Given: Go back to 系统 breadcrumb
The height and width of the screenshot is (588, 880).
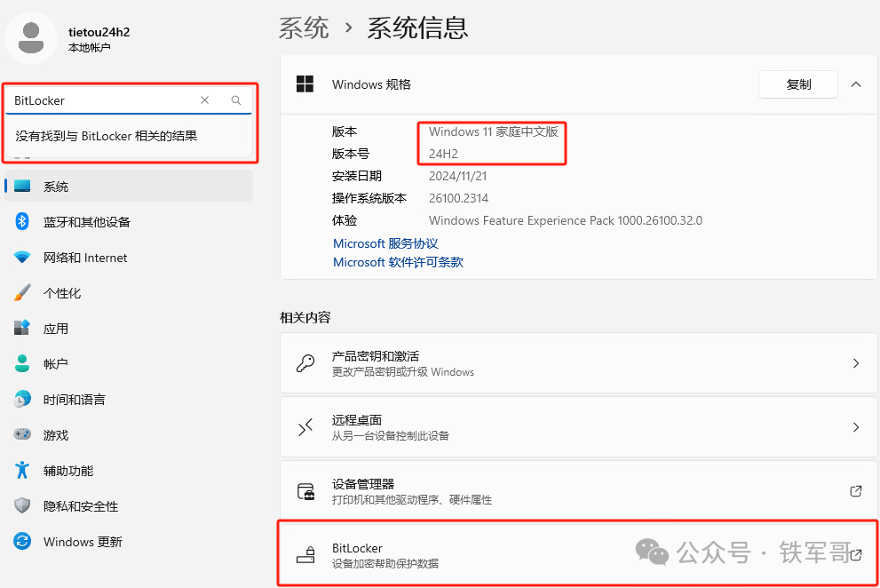Looking at the screenshot, I should (x=304, y=28).
